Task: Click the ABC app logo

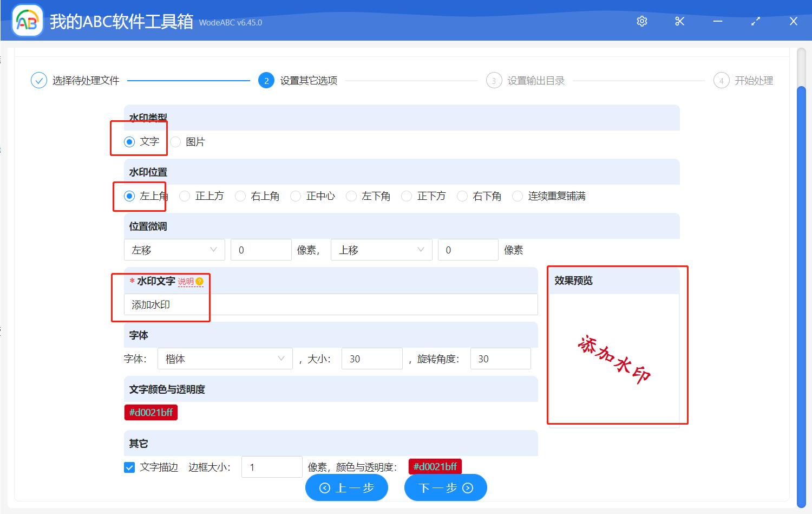Action: (x=27, y=20)
